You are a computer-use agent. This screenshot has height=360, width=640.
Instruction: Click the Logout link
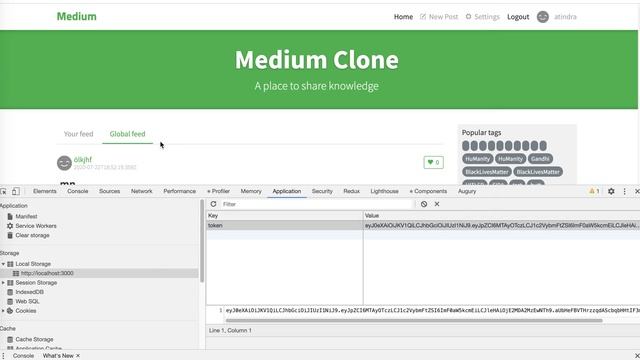pos(518,17)
